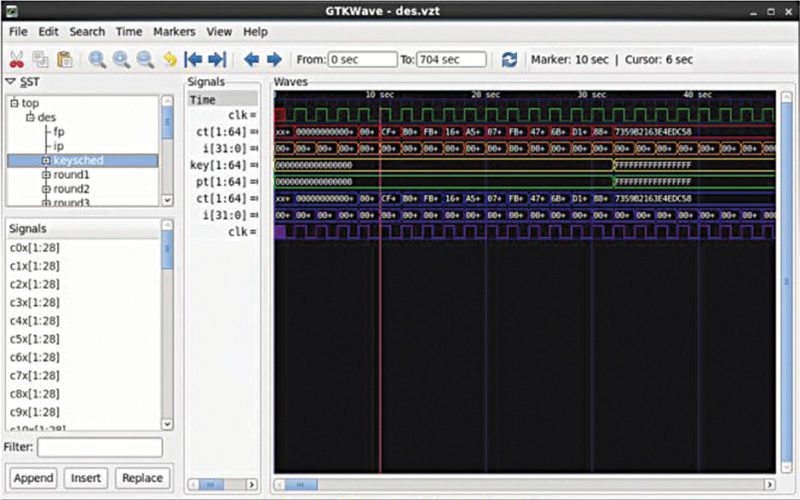
Task: Jump to start time with toolbar icon
Action: point(194,59)
